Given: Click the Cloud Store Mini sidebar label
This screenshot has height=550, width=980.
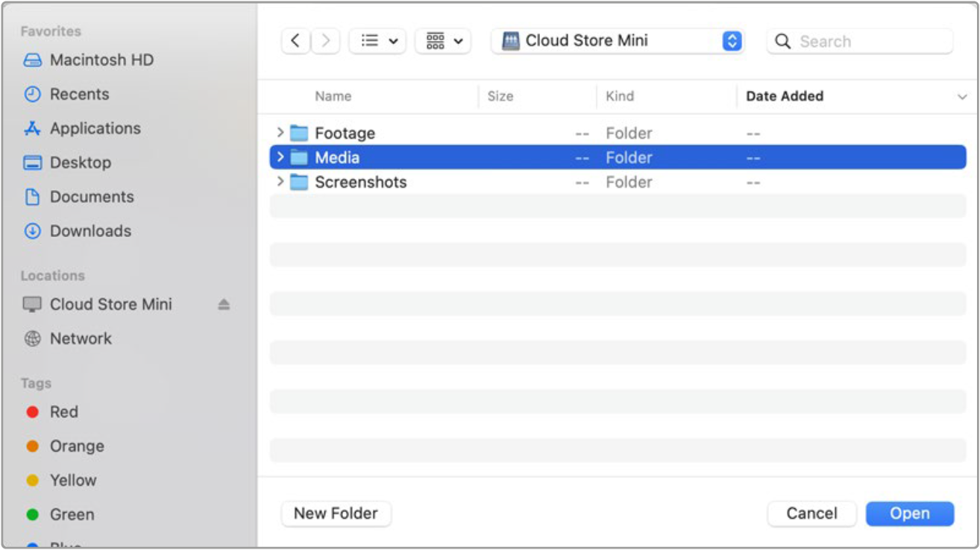Looking at the screenshot, I should coord(111,305).
